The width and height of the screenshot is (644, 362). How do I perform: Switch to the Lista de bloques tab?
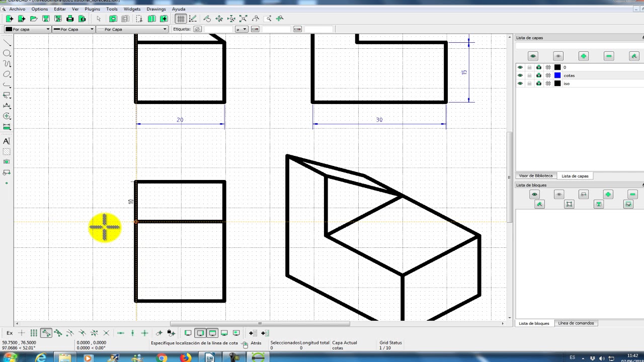click(x=534, y=323)
